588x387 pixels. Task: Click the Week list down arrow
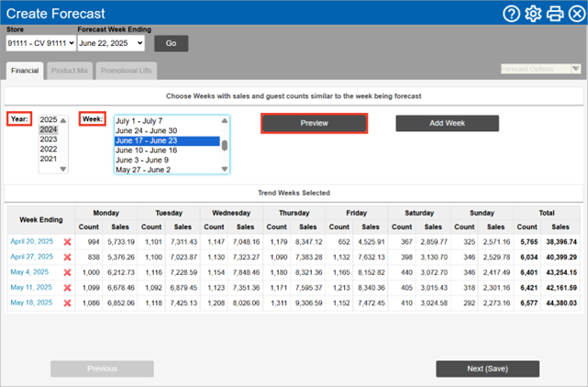(x=225, y=169)
